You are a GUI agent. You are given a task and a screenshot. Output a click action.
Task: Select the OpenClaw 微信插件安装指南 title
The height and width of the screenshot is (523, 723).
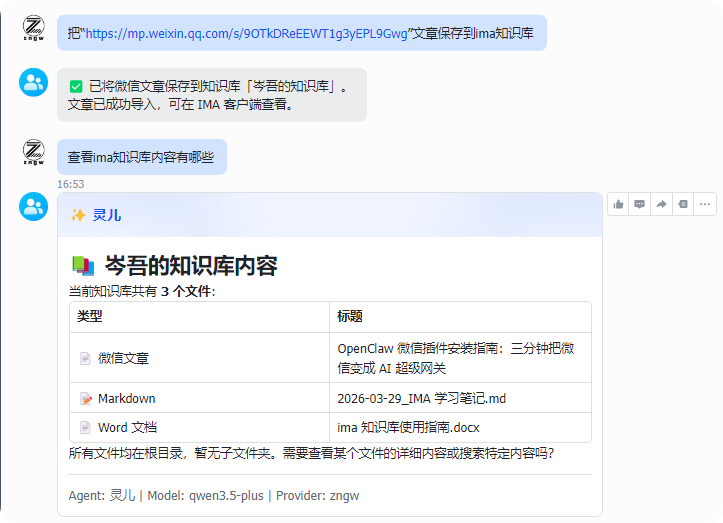tap(461, 358)
